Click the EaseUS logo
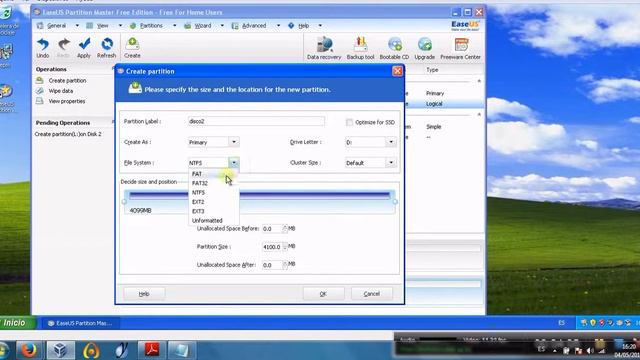This screenshot has width=640, height=360. pos(465,26)
